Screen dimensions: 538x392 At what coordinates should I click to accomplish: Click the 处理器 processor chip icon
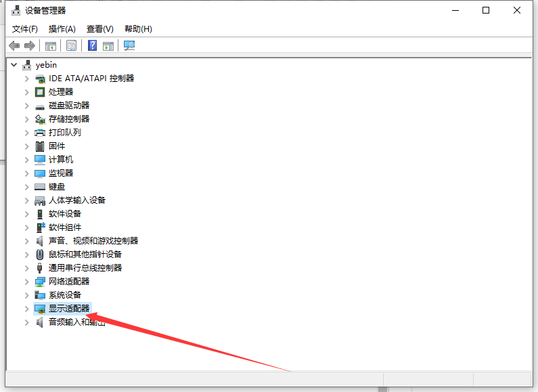40,92
